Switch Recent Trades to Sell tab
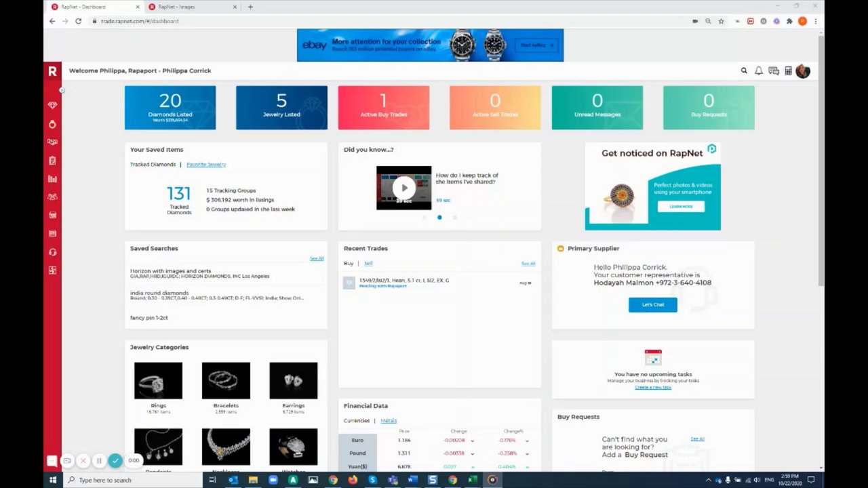The width and height of the screenshot is (868, 488). pyautogui.click(x=368, y=263)
